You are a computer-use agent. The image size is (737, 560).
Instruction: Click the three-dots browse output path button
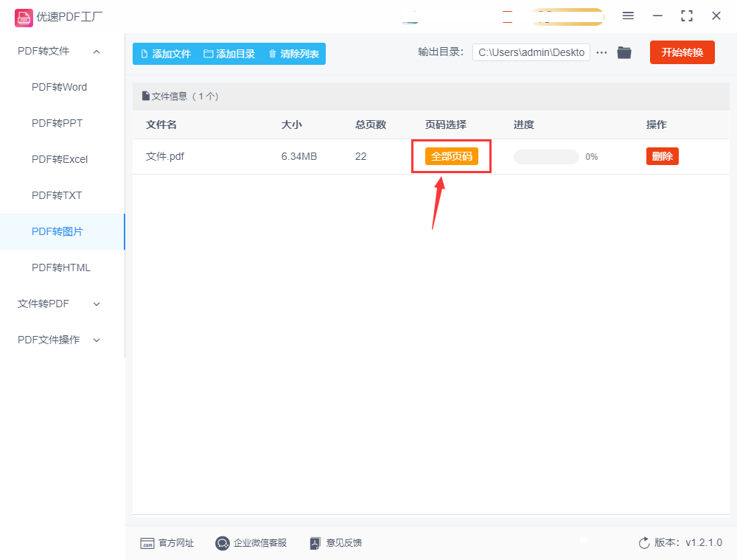(x=601, y=52)
